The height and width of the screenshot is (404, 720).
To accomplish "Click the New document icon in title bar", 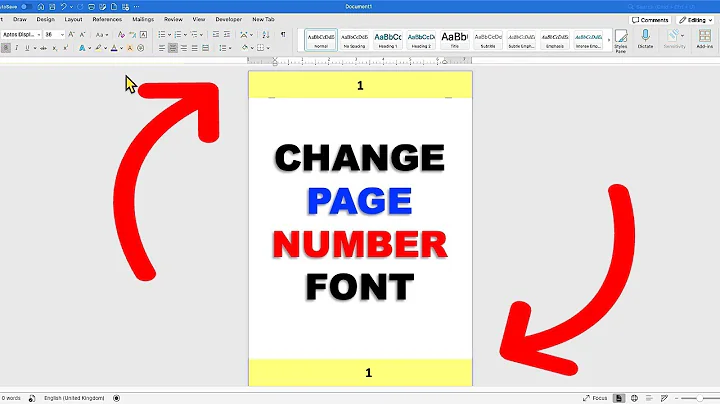I will (x=114, y=7).
